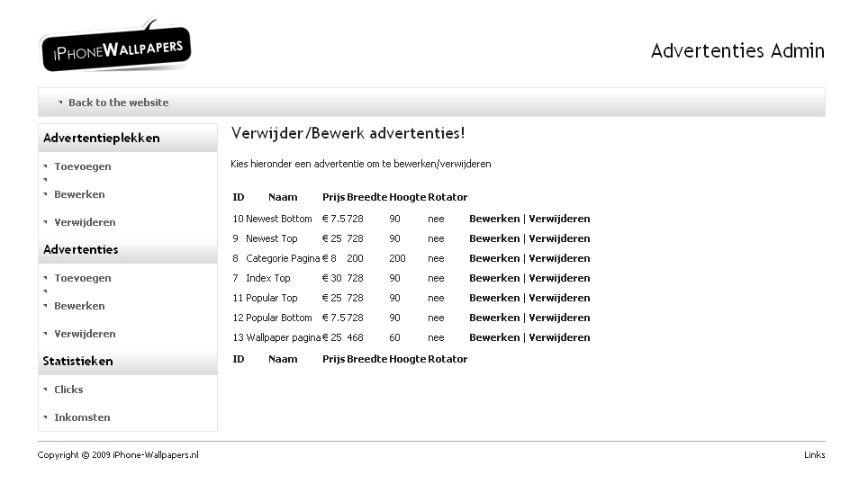Screen dimensions: 868x493
Task: Click the € 30 price cell
Action: [332, 278]
